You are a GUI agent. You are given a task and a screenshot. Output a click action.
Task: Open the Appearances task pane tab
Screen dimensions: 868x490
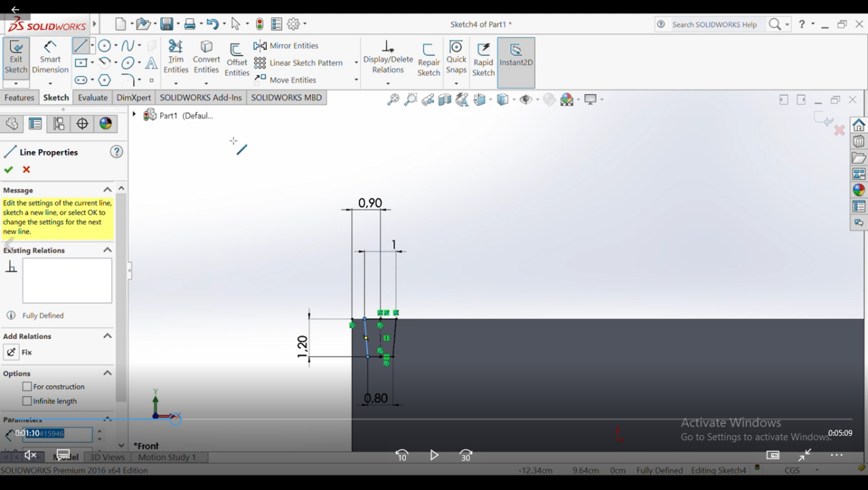tap(858, 190)
